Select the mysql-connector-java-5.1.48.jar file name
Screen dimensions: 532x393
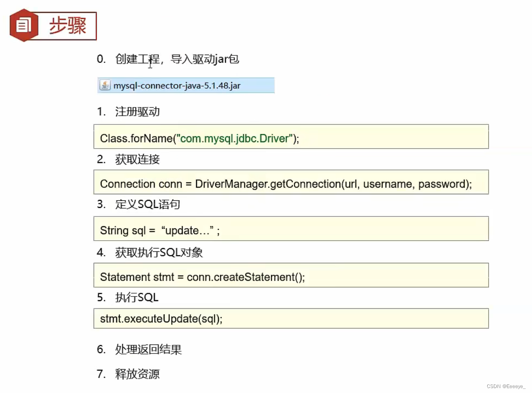coord(177,85)
